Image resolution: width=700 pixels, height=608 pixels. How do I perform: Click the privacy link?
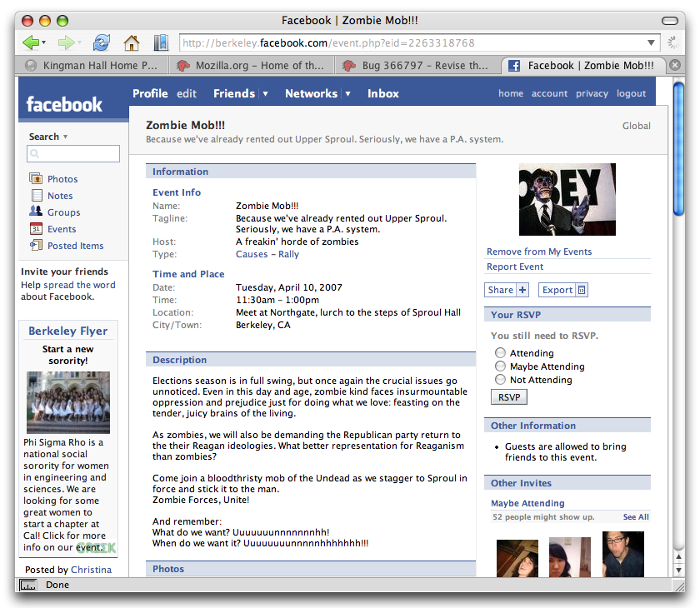(x=592, y=93)
